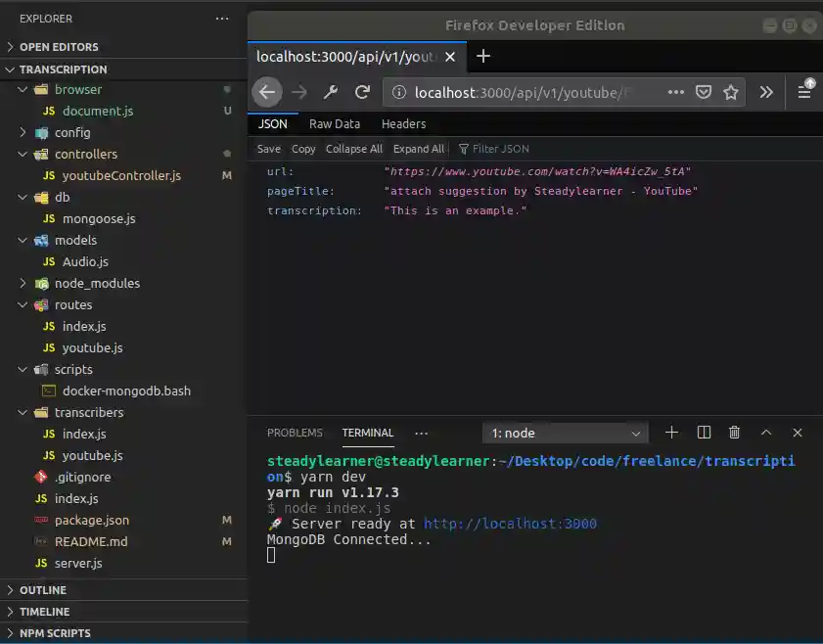Open the Firefox hamburger menu

[804, 91]
